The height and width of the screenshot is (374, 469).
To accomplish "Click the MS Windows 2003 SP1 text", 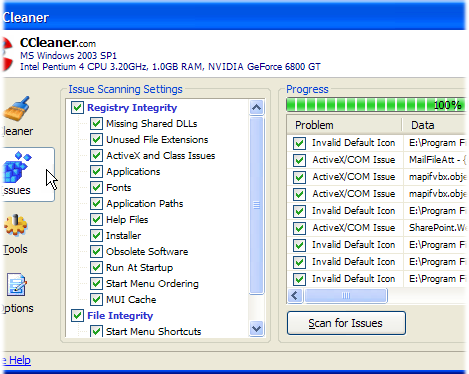I will pyautogui.click(x=68, y=56).
